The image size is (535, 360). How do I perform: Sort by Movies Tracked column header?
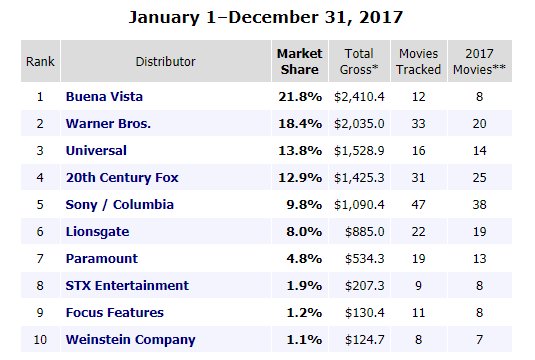(x=418, y=61)
